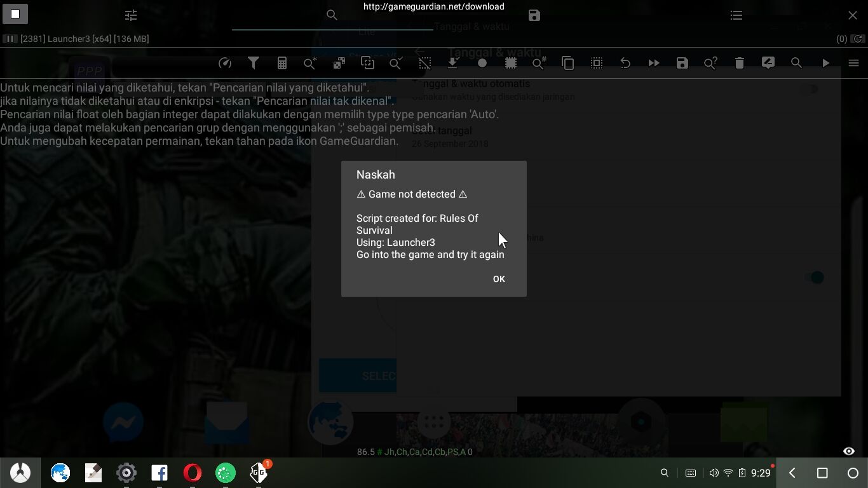The height and width of the screenshot is (488, 868).
Task: Click the copy pages icon
Action: 568,63
